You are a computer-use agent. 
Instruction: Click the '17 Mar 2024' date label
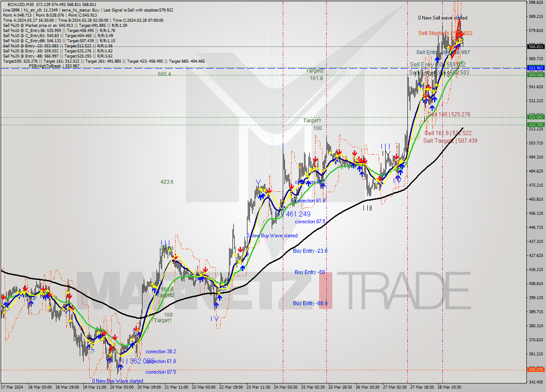pyautogui.click(x=11, y=387)
